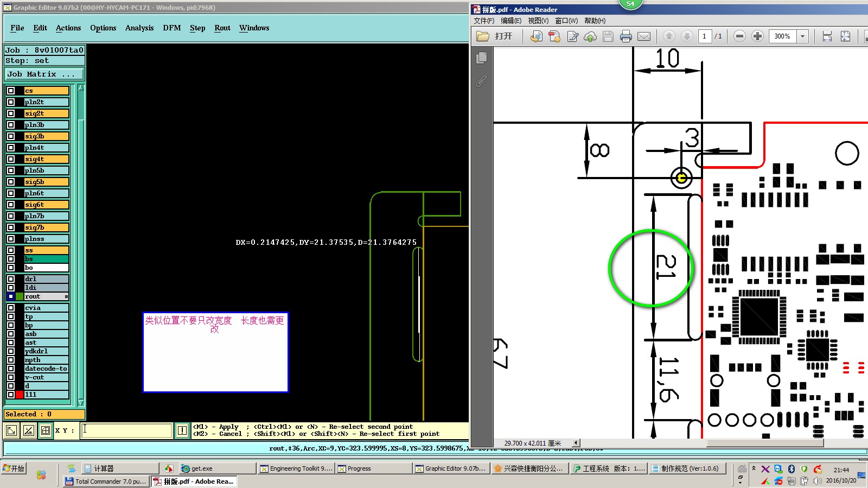Go to next page with down arrow icon
Screen dimensions: 868x488
[x=687, y=36]
